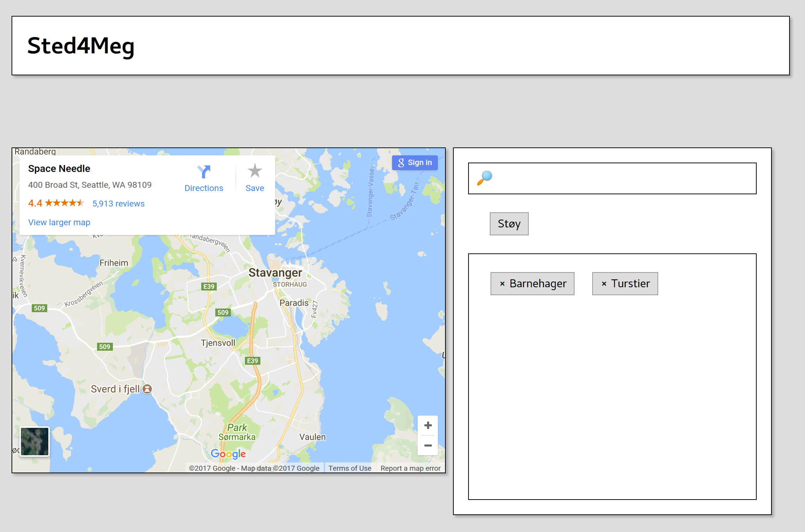Click the Stavanger city label

tap(275, 273)
